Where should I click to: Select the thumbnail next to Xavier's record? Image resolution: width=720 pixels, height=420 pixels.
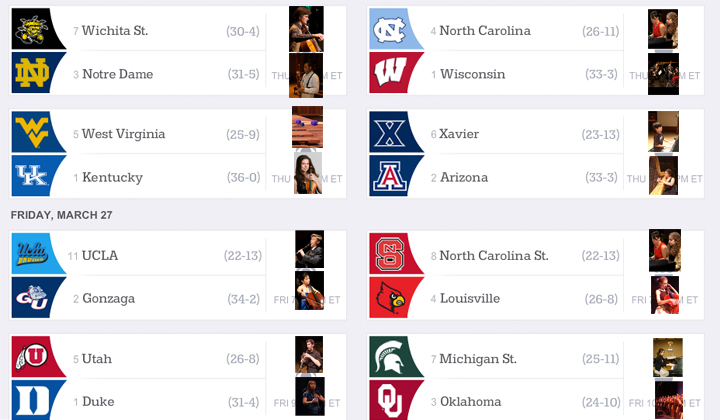(663, 131)
